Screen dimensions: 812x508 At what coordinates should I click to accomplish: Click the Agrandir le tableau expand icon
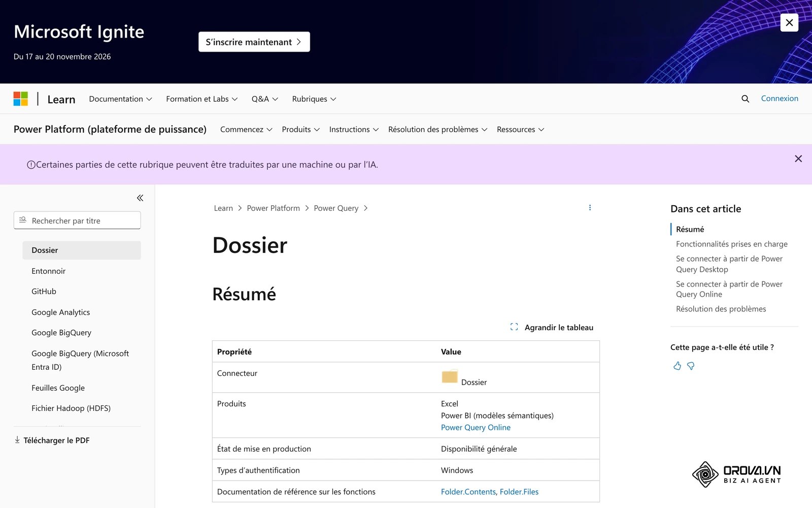tap(514, 327)
